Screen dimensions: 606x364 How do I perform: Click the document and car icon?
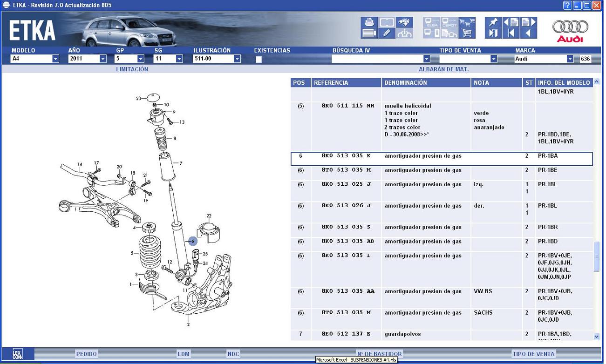(x=449, y=34)
